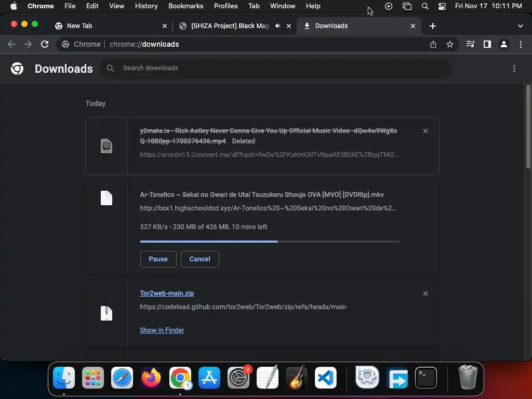Image resolution: width=532 pixels, height=399 pixels.
Task: Click the back navigation arrow
Action: [11, 44]
